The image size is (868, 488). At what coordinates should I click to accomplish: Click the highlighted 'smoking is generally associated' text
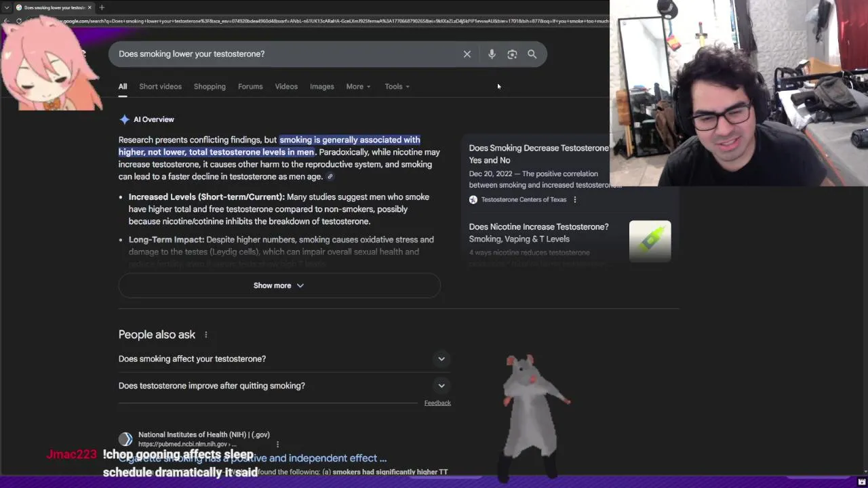(350, 140)
